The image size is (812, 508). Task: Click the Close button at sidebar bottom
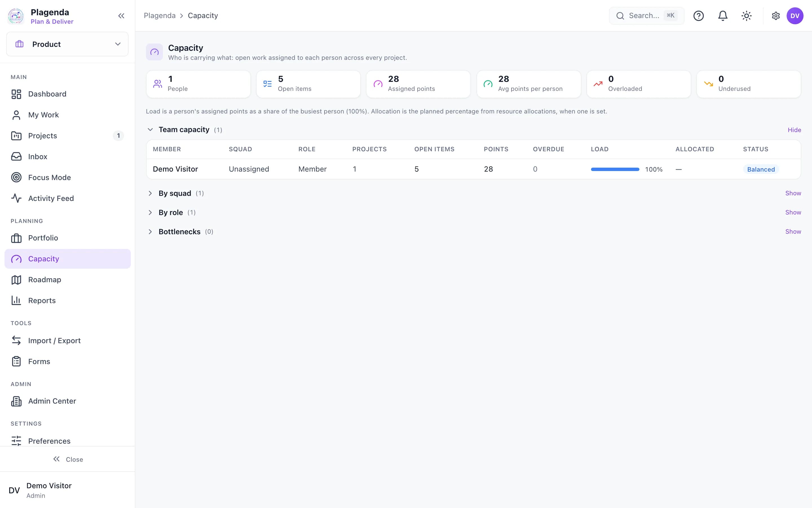(x=67, y=459)
